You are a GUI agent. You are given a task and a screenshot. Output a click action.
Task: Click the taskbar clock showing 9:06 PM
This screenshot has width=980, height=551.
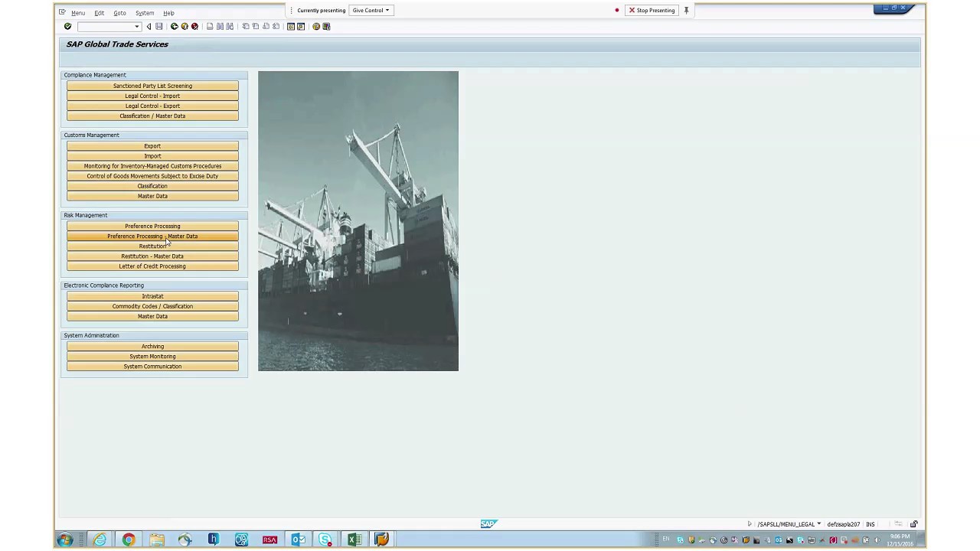click(899, 540)
